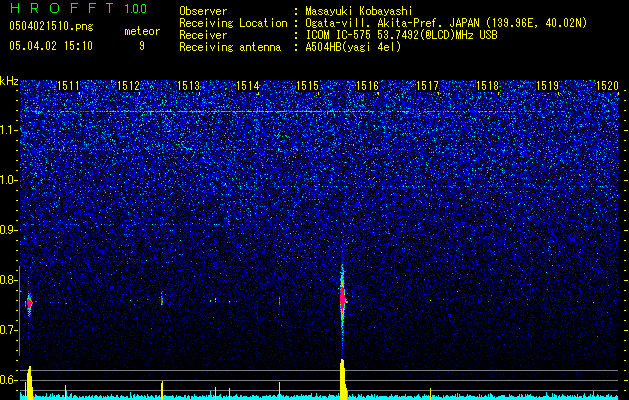Click time marker 1513 on the time axis

pyautogui.click(x=188, y=86)
